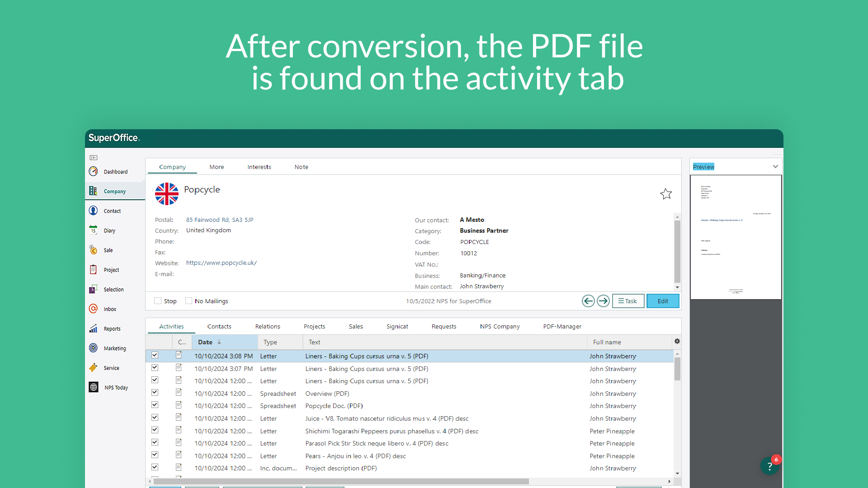Switch to the More tab
Image resolution: width=868 pixels, height=488 pixels.
point(217,167)
